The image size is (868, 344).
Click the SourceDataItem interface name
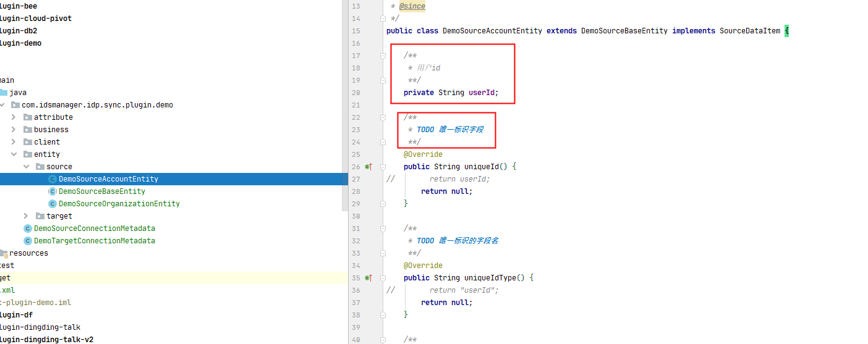tap(749, 31)
